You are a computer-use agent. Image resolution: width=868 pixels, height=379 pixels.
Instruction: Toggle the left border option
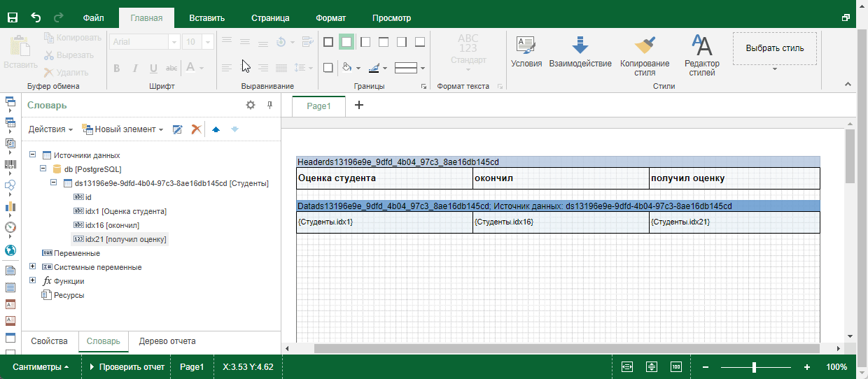pos(365,42)
